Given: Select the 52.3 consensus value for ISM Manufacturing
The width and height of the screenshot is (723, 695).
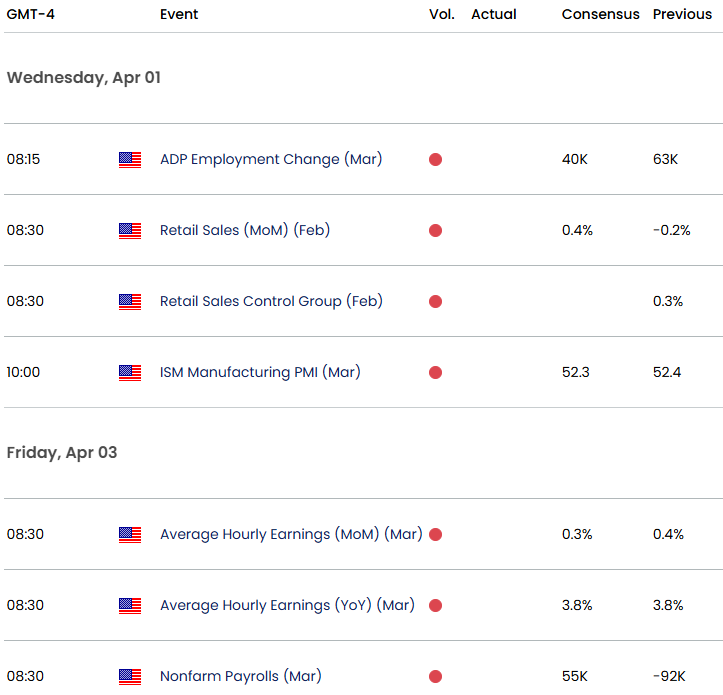Looking at the screenshot, I should tap(576, 373).
